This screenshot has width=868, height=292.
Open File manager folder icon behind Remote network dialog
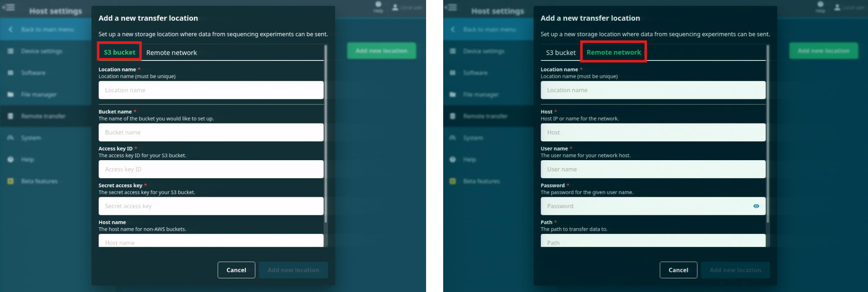pyautogui.click(x=453, y=94)
